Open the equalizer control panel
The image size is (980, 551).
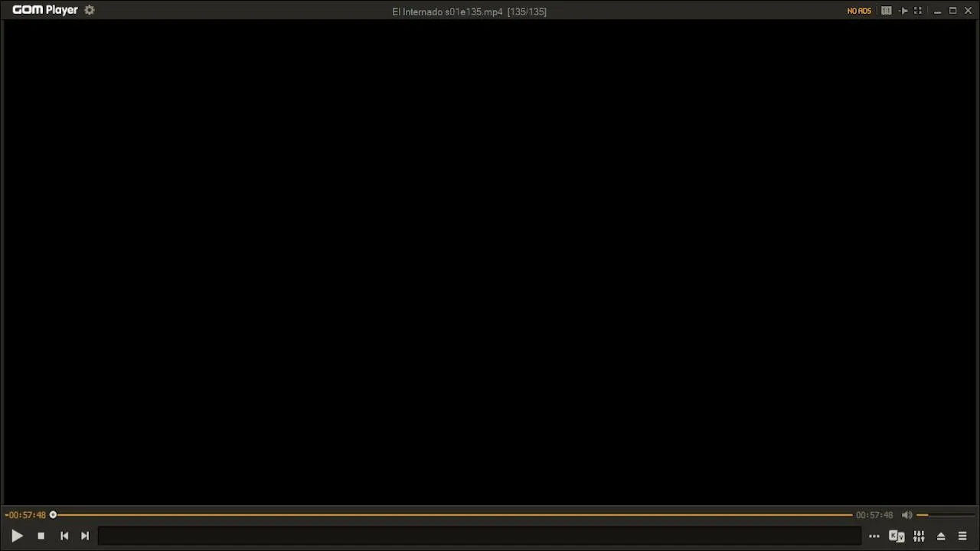(x=919, y=536)
